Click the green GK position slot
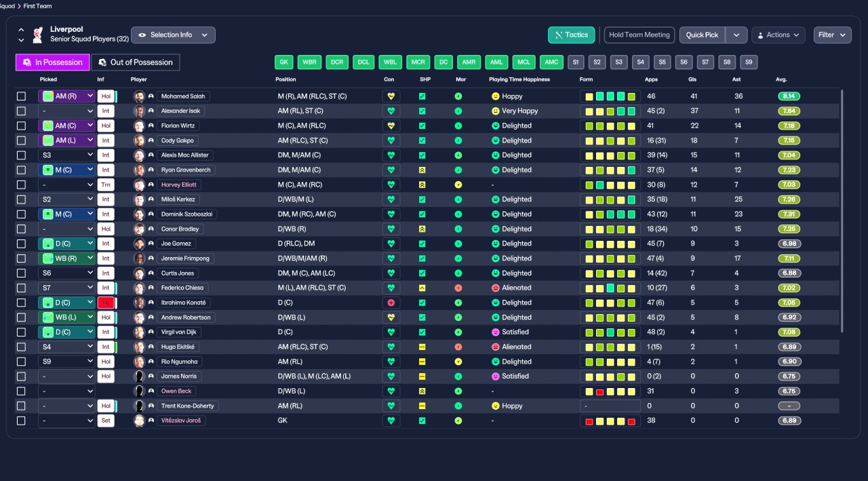Image resolution: width=868 pixels, height=481 pixels. (284, 62)
